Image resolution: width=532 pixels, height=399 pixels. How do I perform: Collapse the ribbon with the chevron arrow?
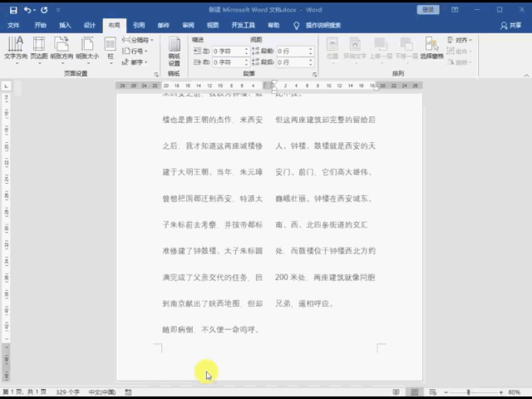[x=526, y=76]
